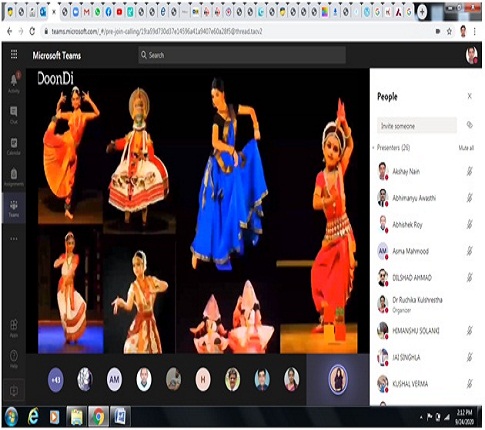The height and width of the screenshot is (430, 485).
Task: Open the Help icon in sidebar
Action: pyautogui.click(x=14, y=358)
